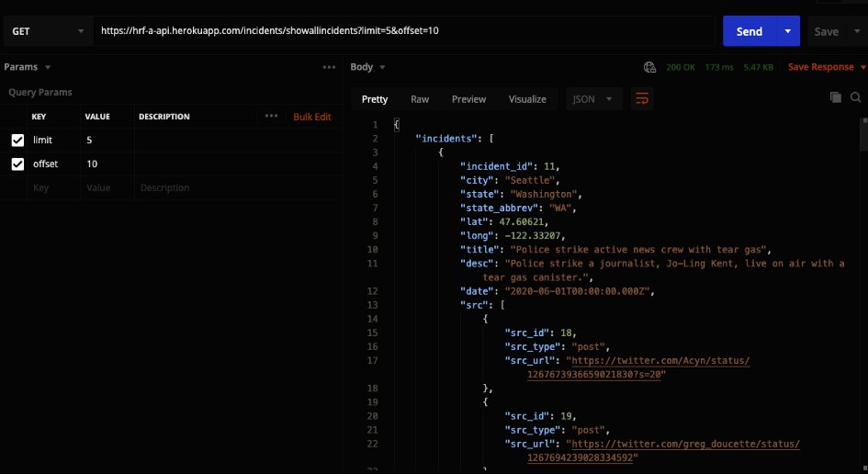Click the date value 2020-06-01T00:00:00.000Z
The height and width of the screenshot is (474, 868).
(576, 290)
